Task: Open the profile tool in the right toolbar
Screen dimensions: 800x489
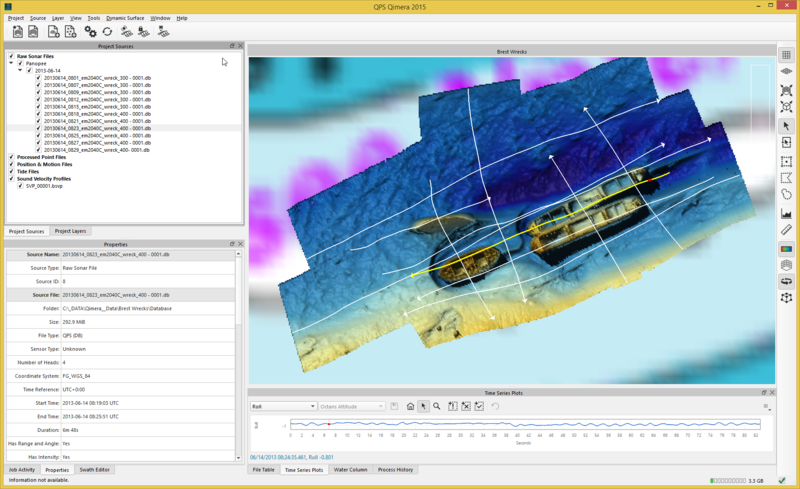Action: point(787,213)
